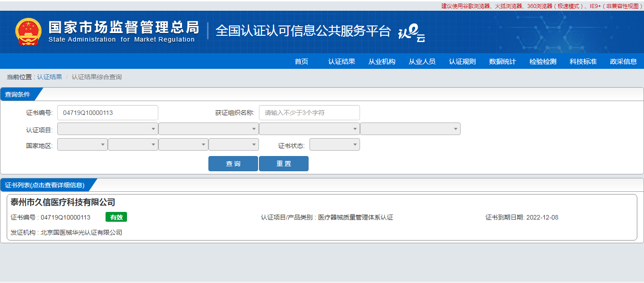Image resolution: width=644 pixels, height=283 pixels.
Task: Click the 证书列表 panel header tab
Action: point(47,185)
